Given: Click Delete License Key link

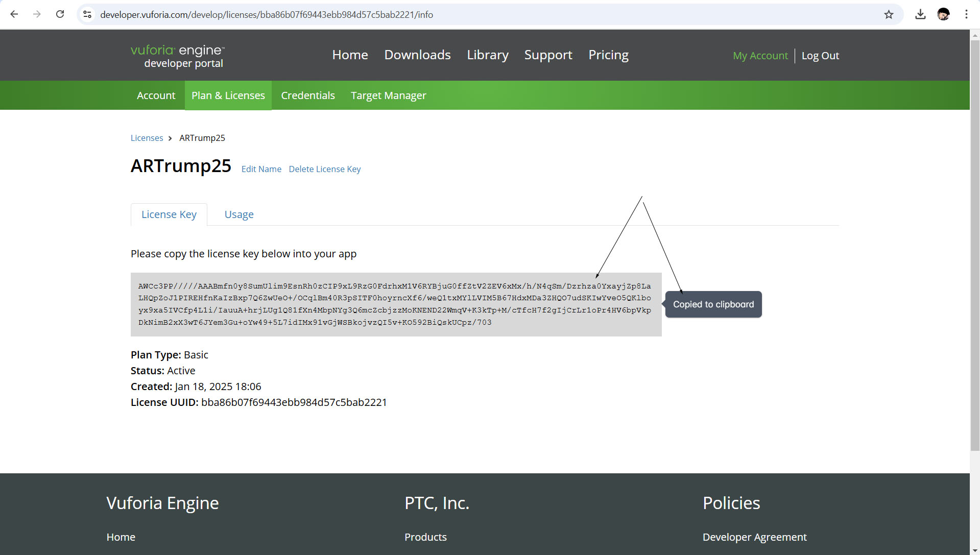Looking at the screenshot, I should pyautogui.click(x=324, y=169).
